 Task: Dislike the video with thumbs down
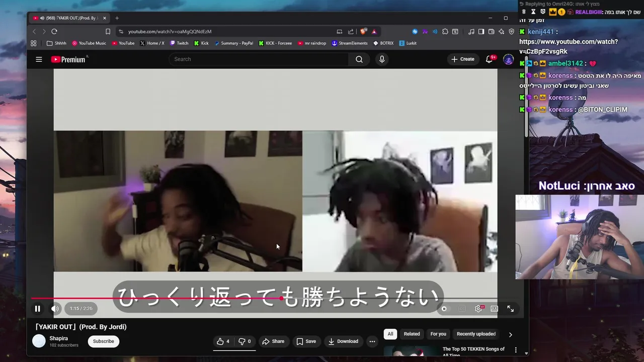(245, 341)
